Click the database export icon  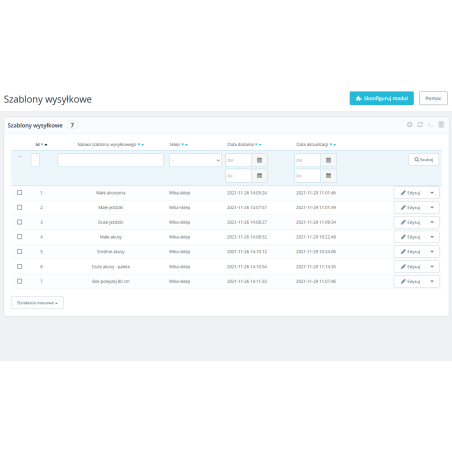[441, 125]
